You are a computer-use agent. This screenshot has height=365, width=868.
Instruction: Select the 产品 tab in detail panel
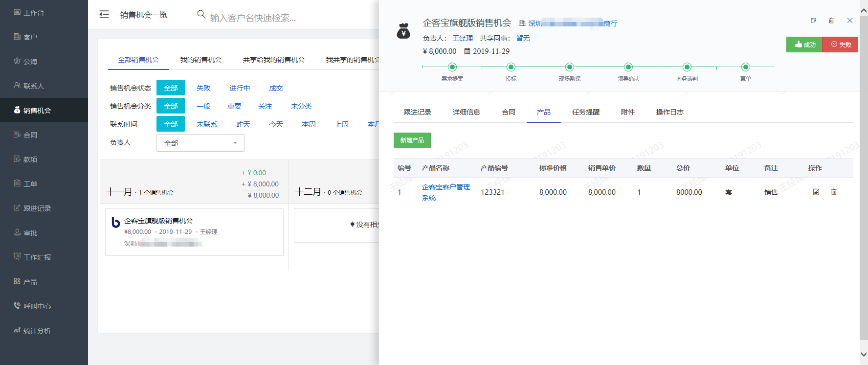544,112
